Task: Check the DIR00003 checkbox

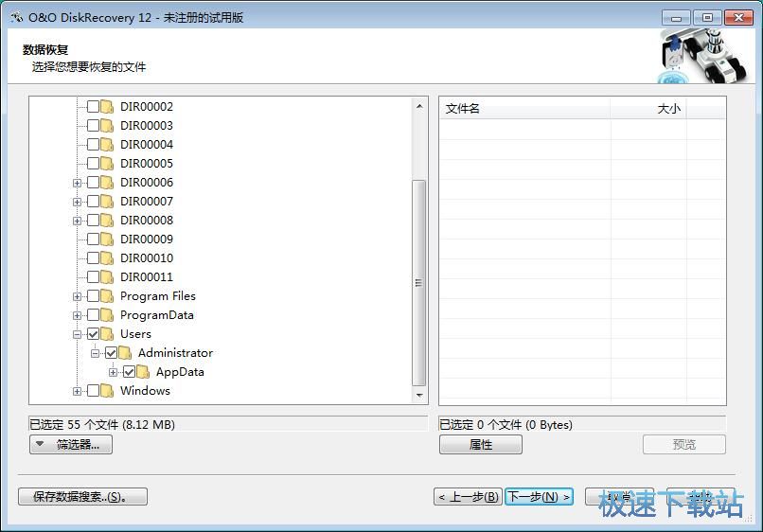Action: point(93,126)
